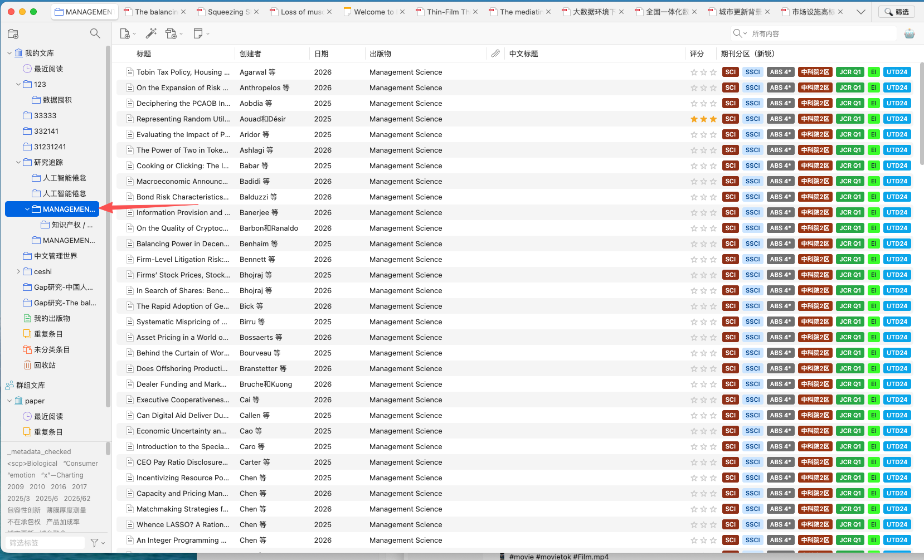Click the document icon of Tobin Tax Policy row

pos(129,72)
